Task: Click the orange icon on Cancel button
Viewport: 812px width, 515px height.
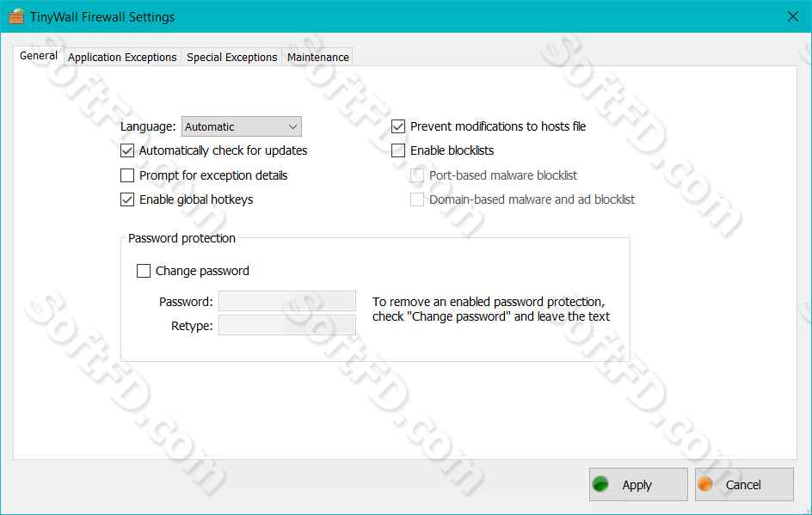Action: (x=705, y=484)
